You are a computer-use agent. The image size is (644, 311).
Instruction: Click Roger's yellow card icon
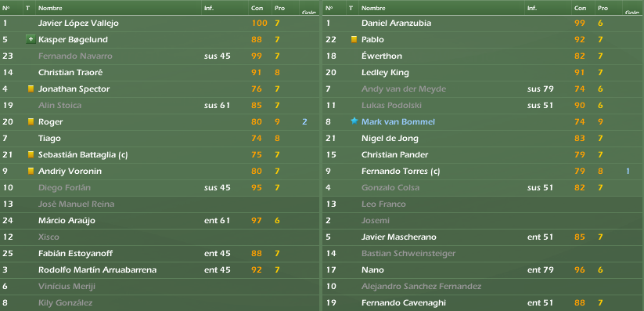(x=31, y=121)
